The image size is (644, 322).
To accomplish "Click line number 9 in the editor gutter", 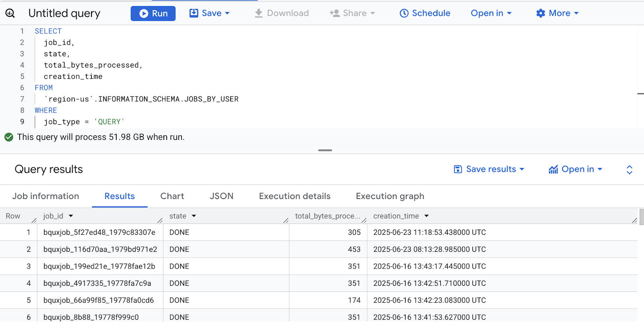I will pos(22,122).
